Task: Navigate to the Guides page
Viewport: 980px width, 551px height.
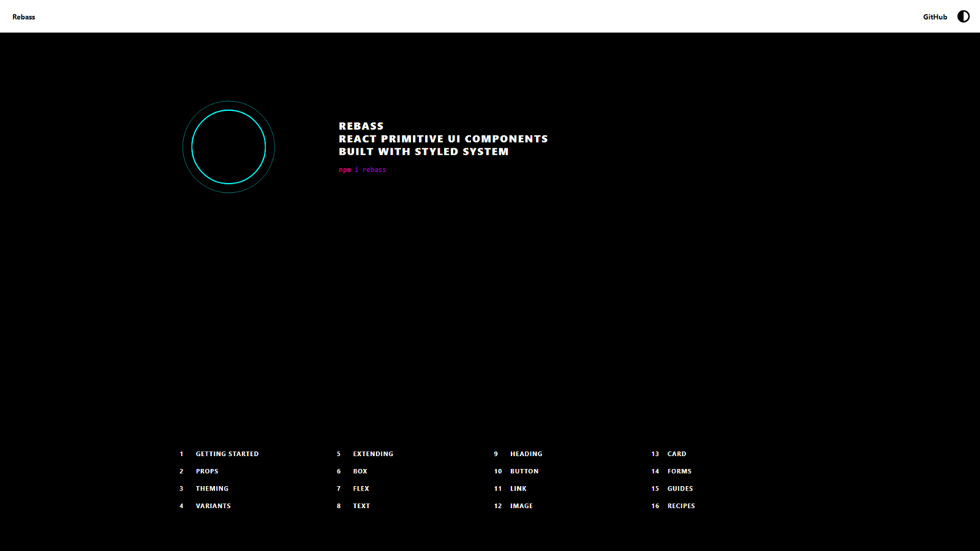Action: pos(680,489)
